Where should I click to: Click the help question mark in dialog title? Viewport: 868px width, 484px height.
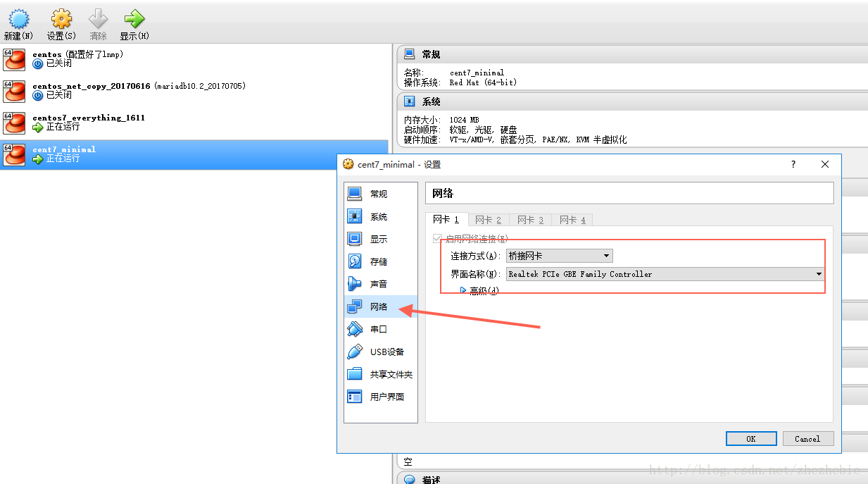(x=793, y=164)
